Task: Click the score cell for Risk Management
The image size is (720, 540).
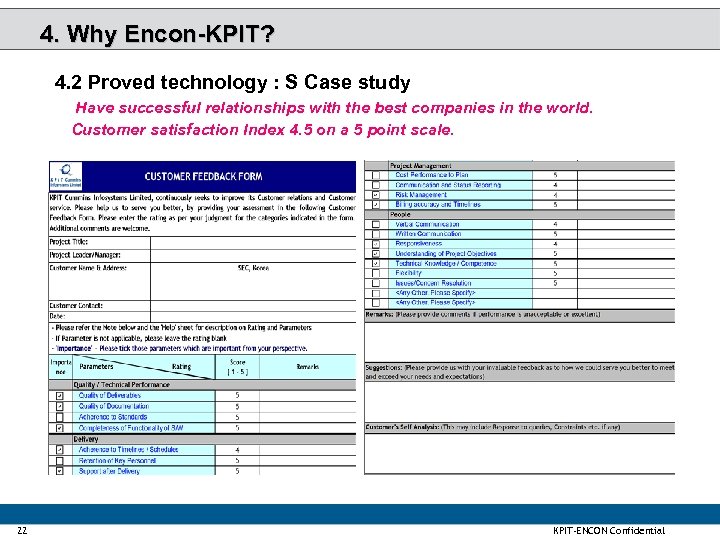Action: 555,195
